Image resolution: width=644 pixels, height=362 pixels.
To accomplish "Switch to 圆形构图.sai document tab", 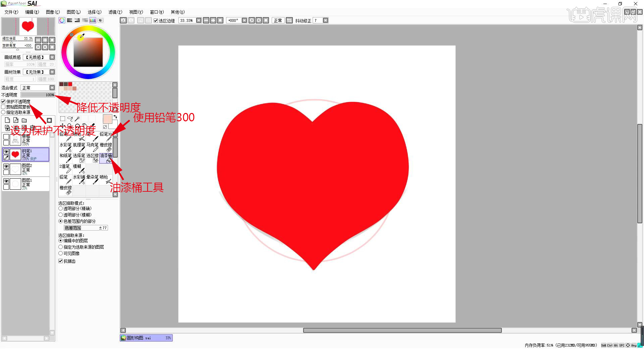I will (146, 338).
